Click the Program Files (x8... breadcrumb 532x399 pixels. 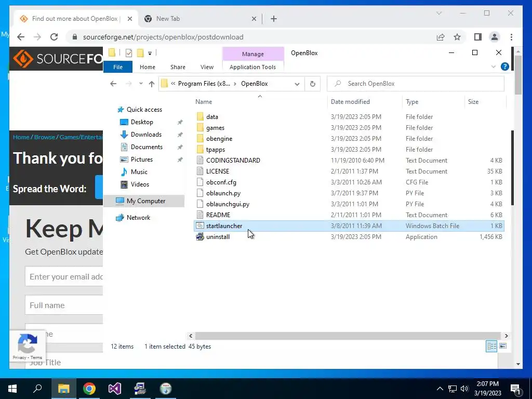point(204,84)
